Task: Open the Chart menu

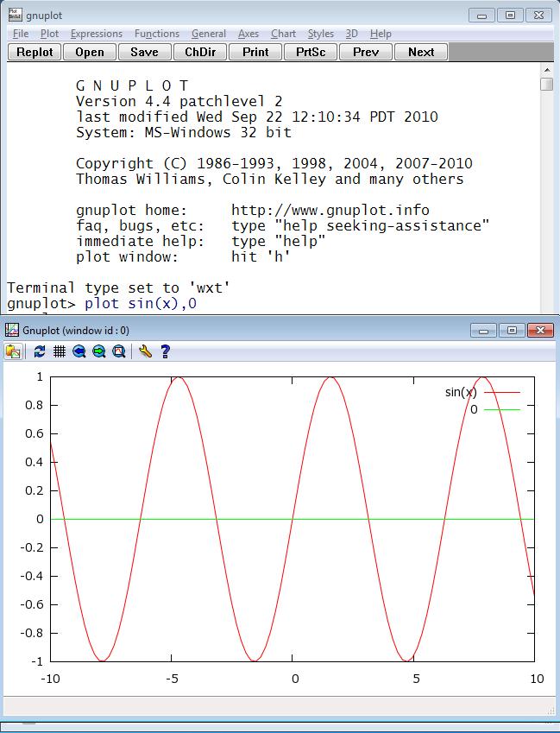Action: [284, 34]
